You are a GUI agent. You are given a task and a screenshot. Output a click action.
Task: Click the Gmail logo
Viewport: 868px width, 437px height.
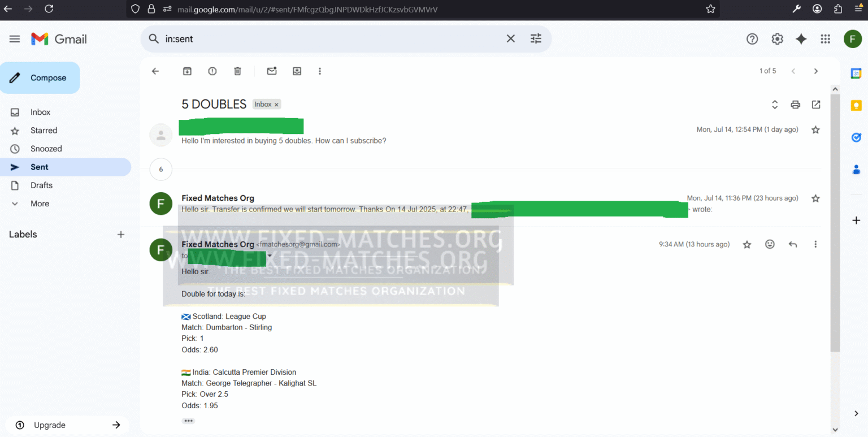[x=59, y=39]
